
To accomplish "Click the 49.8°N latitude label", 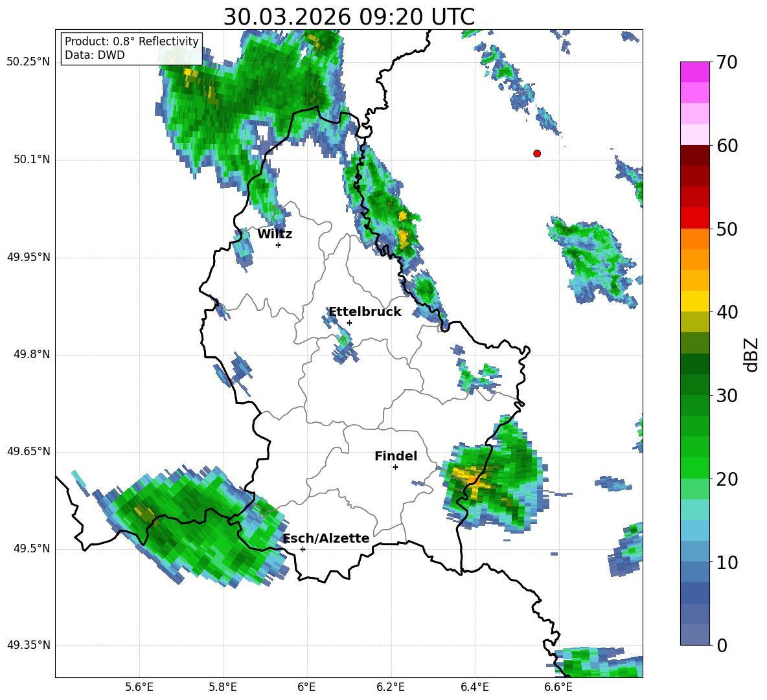I will tap(31, 354).
